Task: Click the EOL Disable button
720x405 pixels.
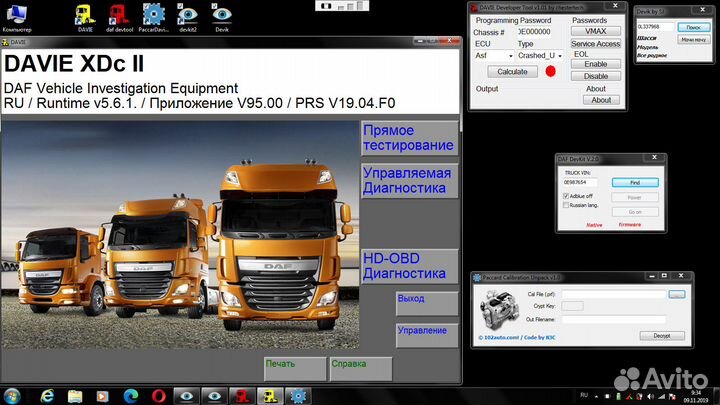Action: pos(596,76)
